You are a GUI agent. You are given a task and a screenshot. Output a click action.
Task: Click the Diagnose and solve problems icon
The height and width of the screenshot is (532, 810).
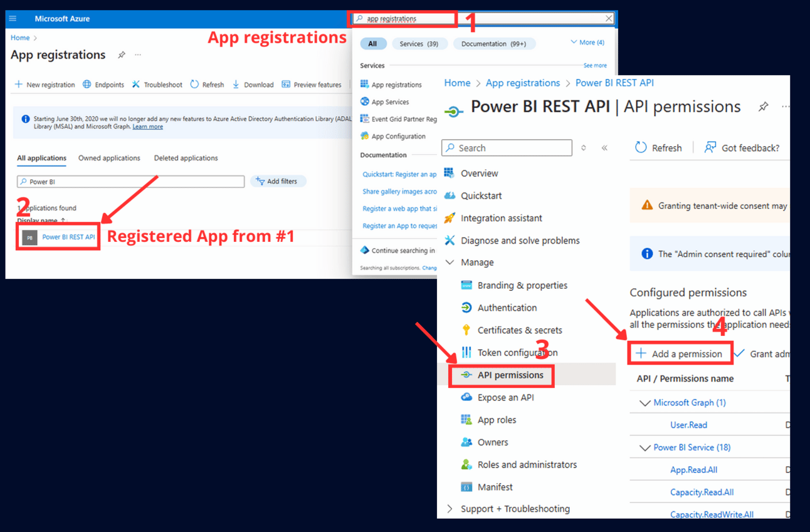(449, 241)
